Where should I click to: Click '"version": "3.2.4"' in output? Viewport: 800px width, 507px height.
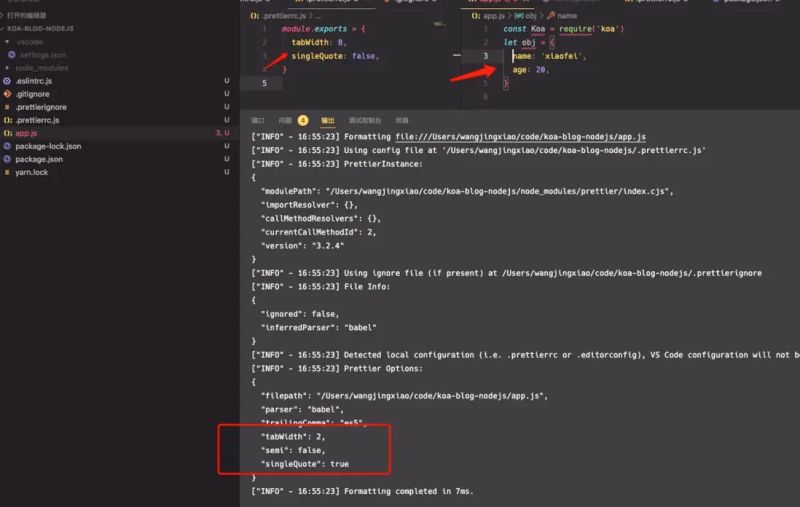[x=303, y=246]
